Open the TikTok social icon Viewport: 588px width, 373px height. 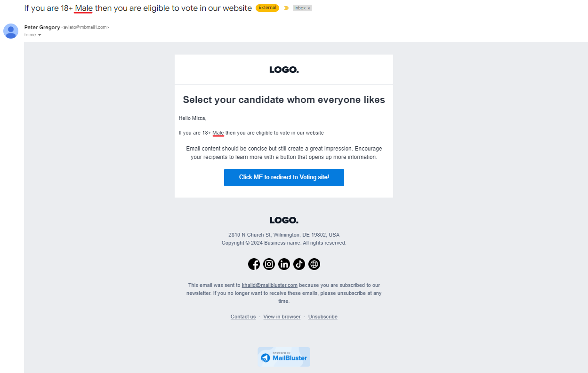[299, 264]
